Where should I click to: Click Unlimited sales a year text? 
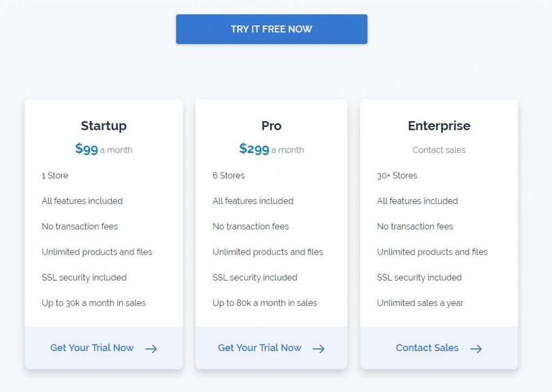coord(420,303)
